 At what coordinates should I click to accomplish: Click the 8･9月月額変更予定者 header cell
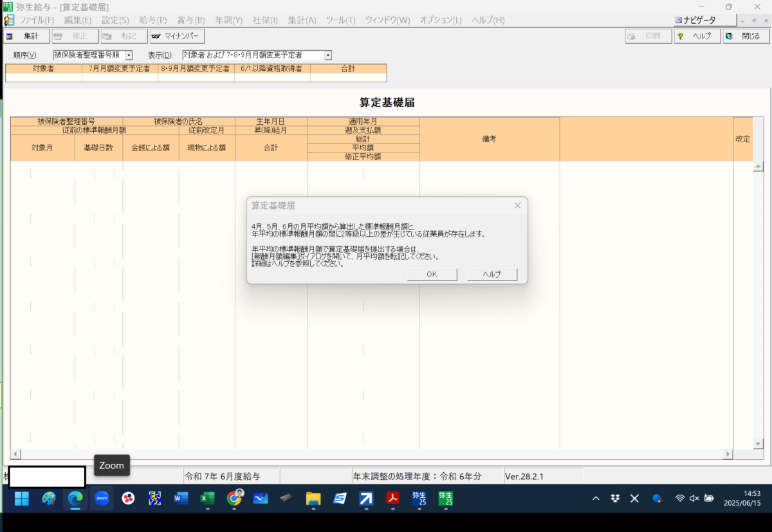pos(196,68)
